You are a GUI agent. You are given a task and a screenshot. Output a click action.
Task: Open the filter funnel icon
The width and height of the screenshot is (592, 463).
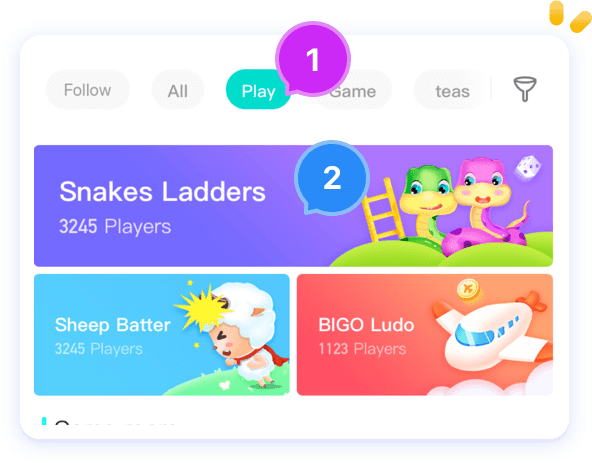point(525,89)
